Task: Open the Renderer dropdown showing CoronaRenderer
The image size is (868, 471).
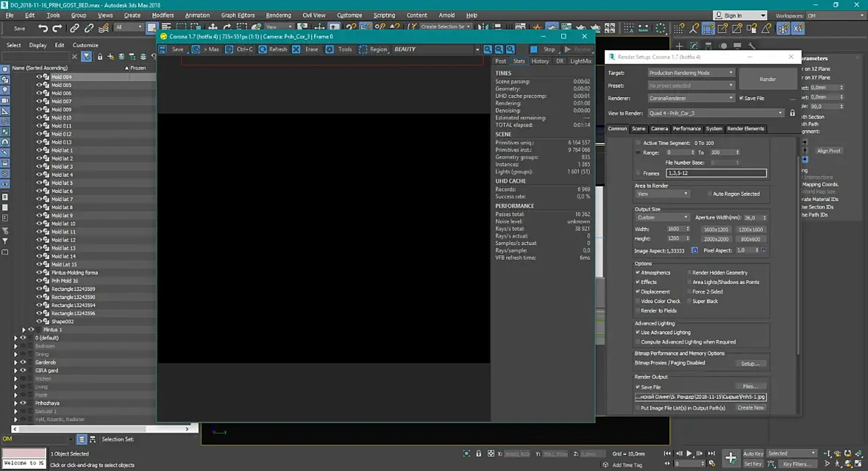Action: [691, 98]
